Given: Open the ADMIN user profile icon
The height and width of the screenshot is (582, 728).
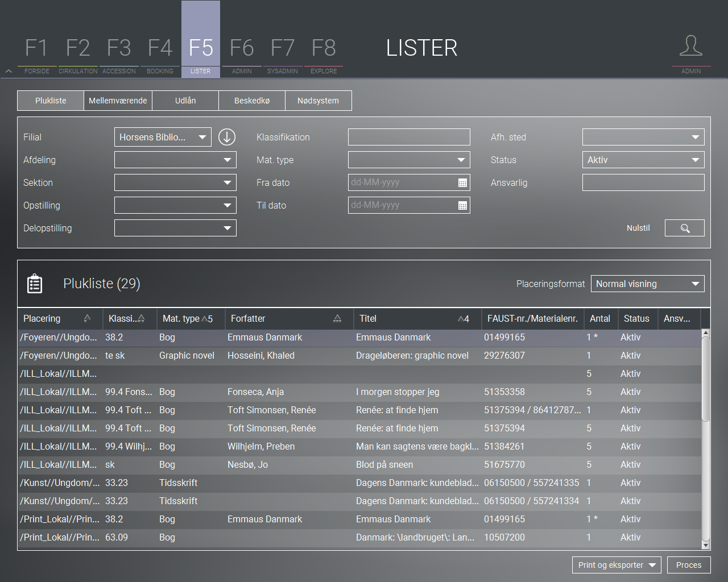Looking at the screenshot, I should coord(691,46).
